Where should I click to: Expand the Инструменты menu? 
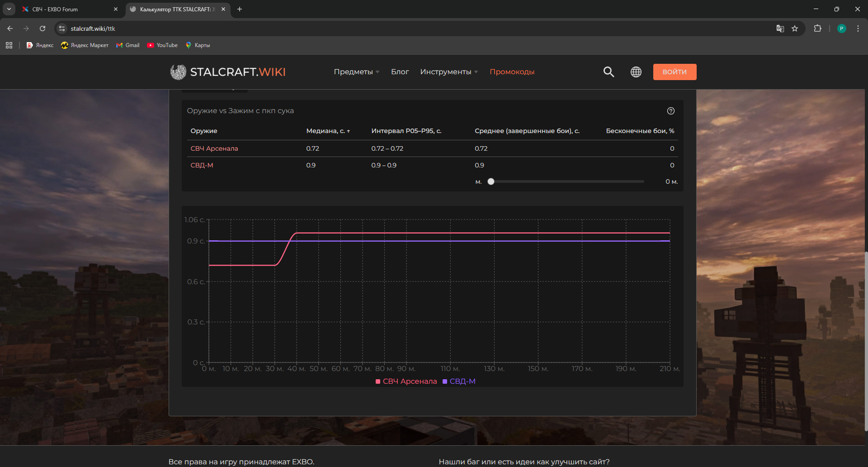(x=449, y=72)
